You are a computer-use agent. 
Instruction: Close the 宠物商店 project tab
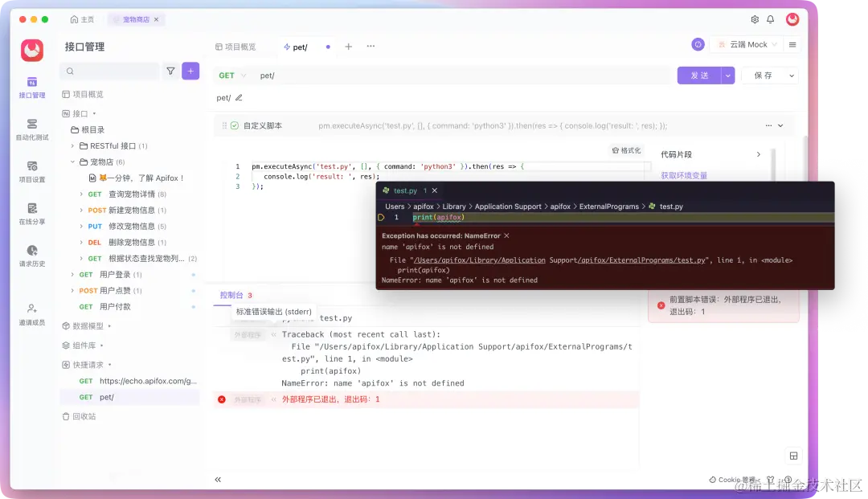156,19
